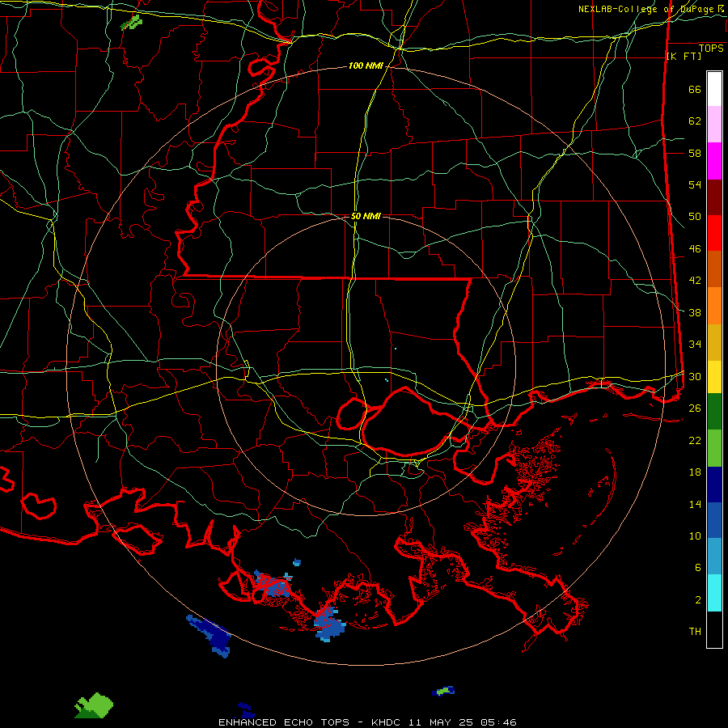
Task: Click the blue echo inside the western coastal bay
Action: pos(272,585)
